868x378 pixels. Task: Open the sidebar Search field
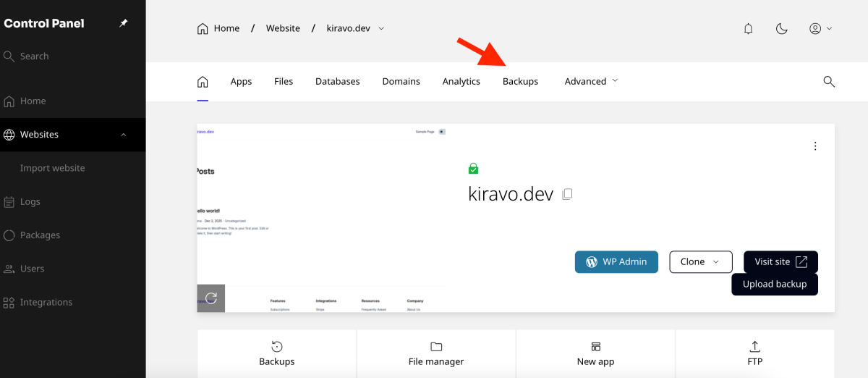[72, 56]
